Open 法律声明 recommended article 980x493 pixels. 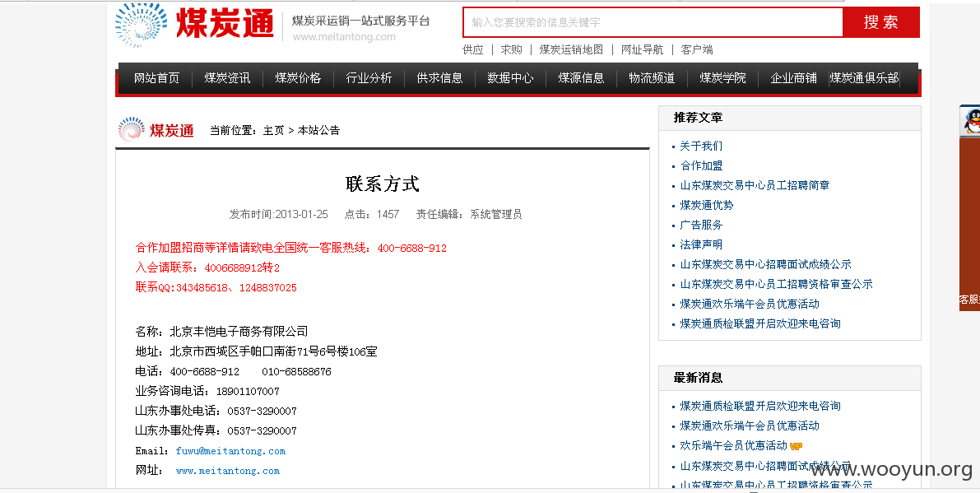701,245
